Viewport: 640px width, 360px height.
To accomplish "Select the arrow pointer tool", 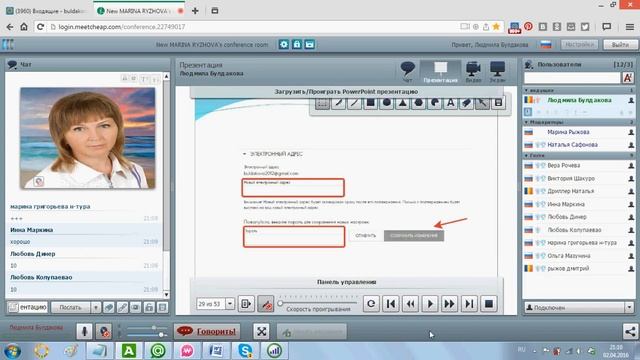I will pyautogui.click(x=482, y=103).
